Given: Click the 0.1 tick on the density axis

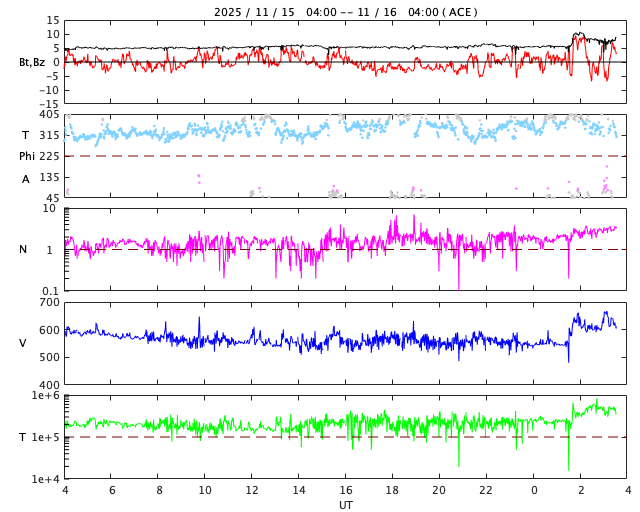Looking at the screenshot, I should coord(49,291).
